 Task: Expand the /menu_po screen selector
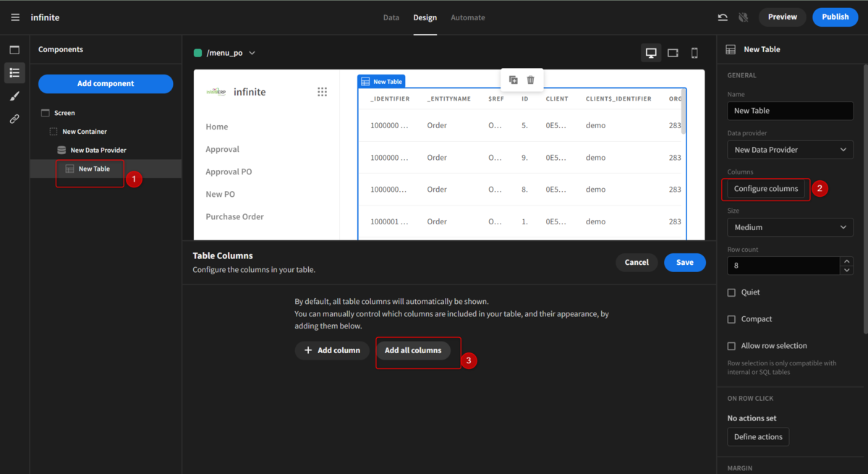click(252, 52)
